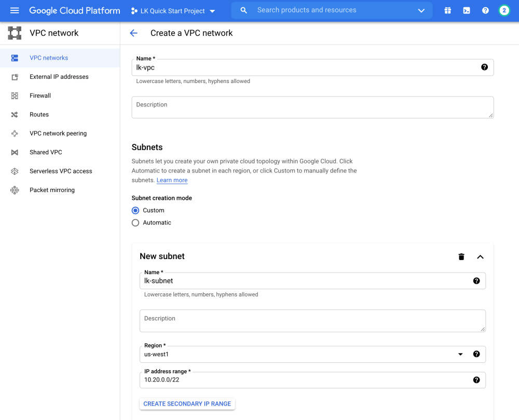Open Routes in the sidebar

(x=39, y=115)
